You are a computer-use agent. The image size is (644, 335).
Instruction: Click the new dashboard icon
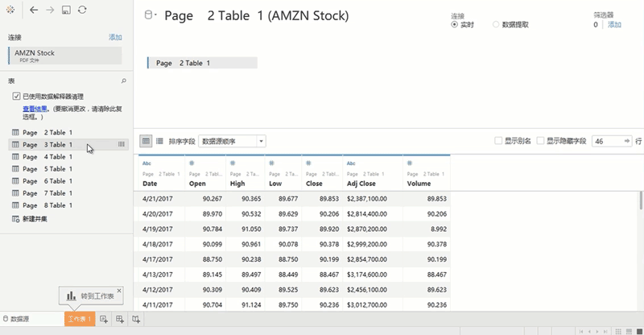click(x=120, y=320)
